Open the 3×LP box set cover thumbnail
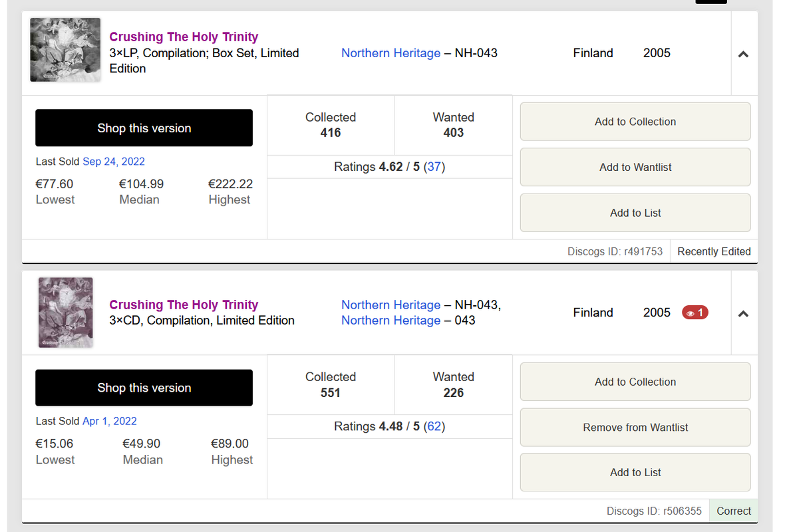The image size is (785, 532). point(65,50)
